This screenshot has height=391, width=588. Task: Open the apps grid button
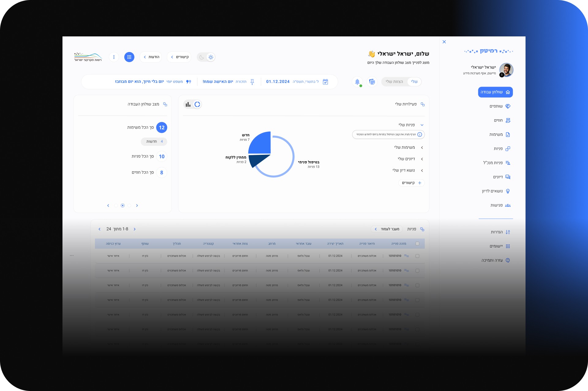click(x=129, y=57)
